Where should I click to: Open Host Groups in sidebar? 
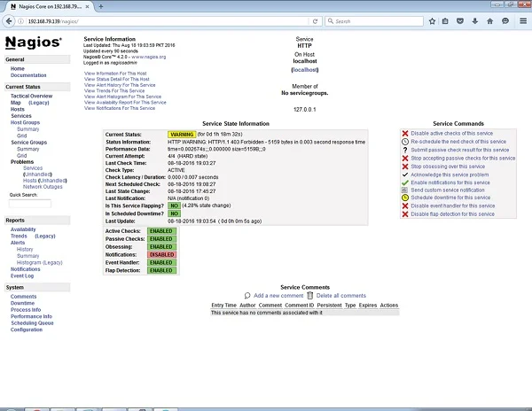point(25,122)
